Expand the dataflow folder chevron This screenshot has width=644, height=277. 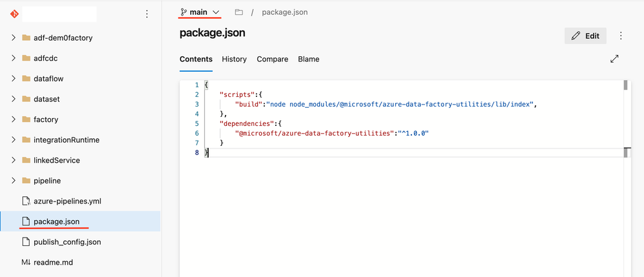coord(14,79)
